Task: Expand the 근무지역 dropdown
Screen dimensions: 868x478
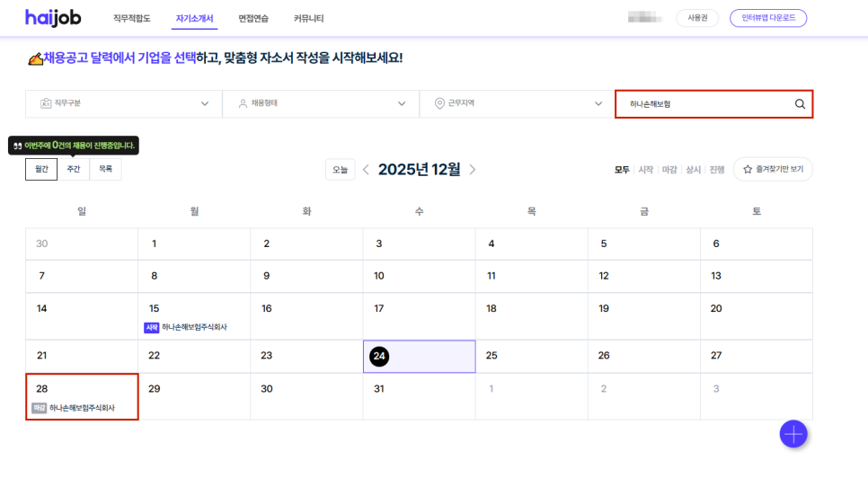Action: [x=598, y=104]
